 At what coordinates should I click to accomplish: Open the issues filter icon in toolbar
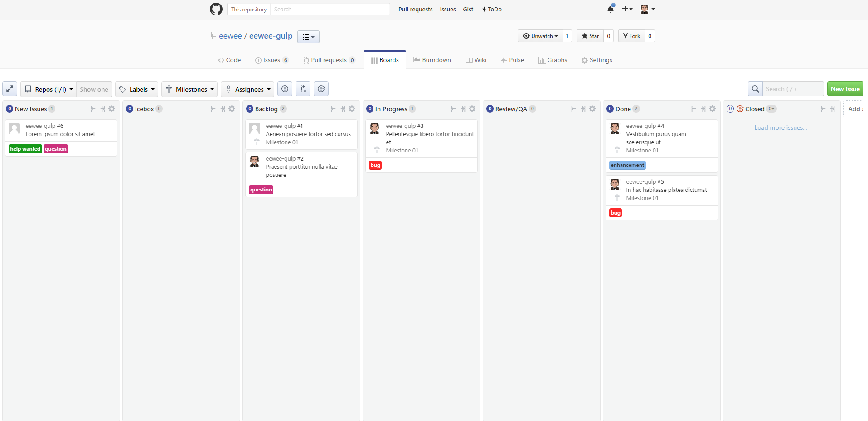click(x=285, y=88)
